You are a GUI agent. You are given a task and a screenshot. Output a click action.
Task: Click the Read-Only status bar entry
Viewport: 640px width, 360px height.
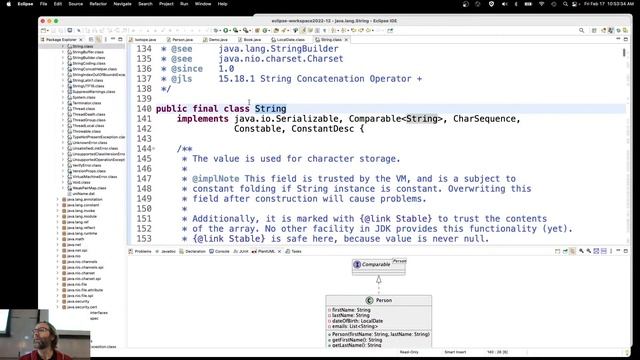(x=409, y=352)
